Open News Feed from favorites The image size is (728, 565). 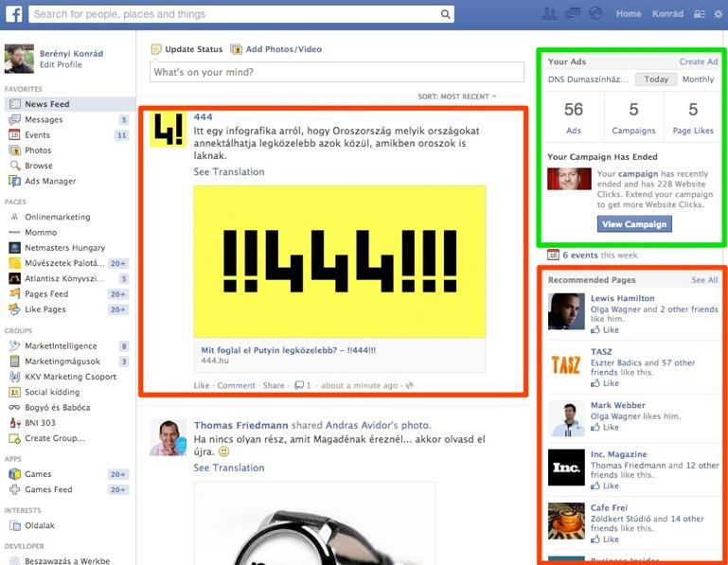click(70, 104)
